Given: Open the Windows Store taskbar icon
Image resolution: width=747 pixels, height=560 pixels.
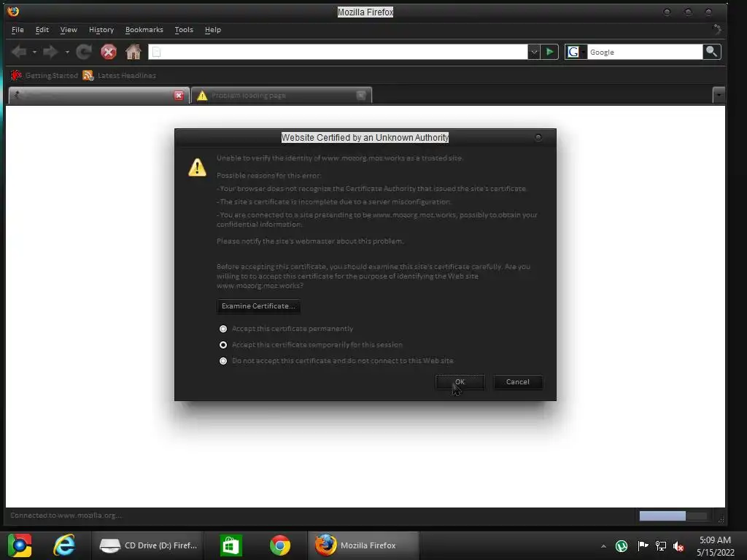Looking at the screenshot, I should [231, 545].
